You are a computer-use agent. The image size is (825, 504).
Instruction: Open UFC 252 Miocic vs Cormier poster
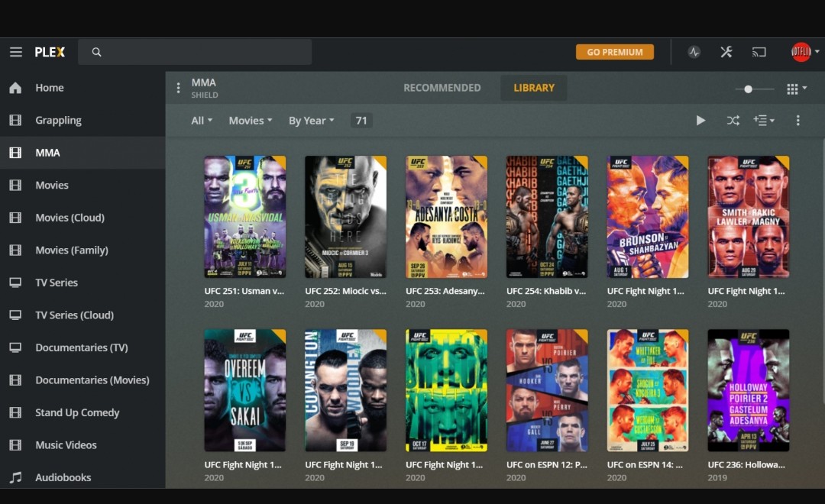click(346, 217)
